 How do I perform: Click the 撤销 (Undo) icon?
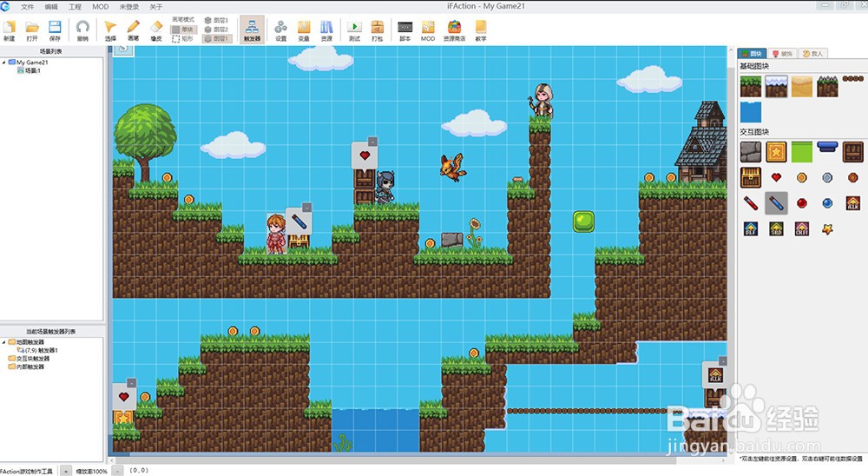[x=82, y=30]
